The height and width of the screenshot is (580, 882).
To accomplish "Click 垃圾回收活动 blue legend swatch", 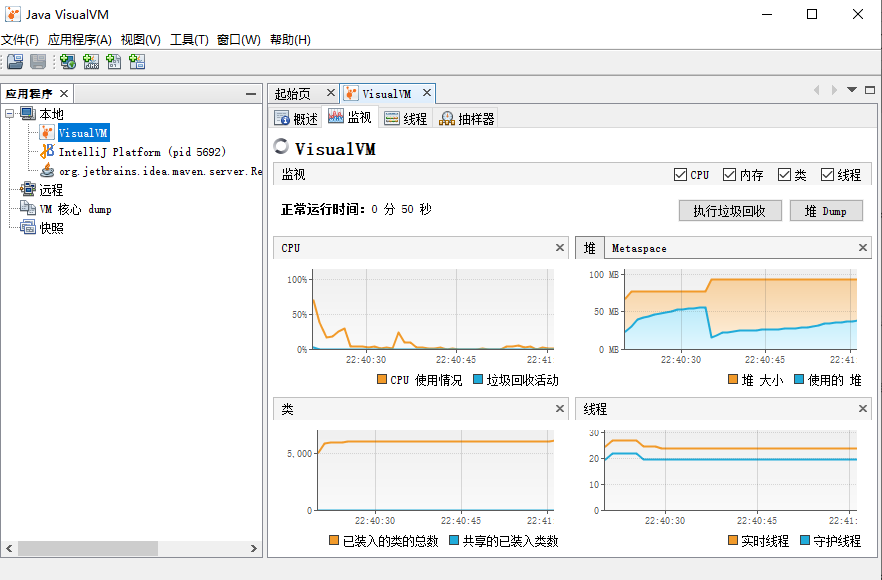I will point(478,379).
